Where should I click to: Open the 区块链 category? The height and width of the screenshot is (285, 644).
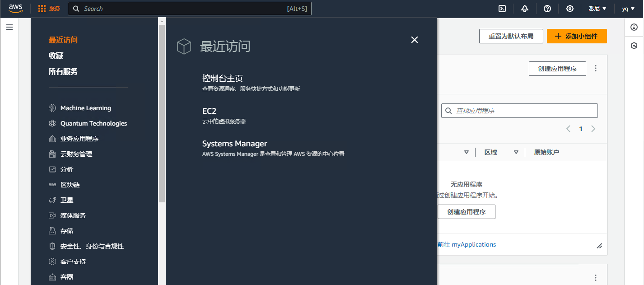tap(70, 185)
